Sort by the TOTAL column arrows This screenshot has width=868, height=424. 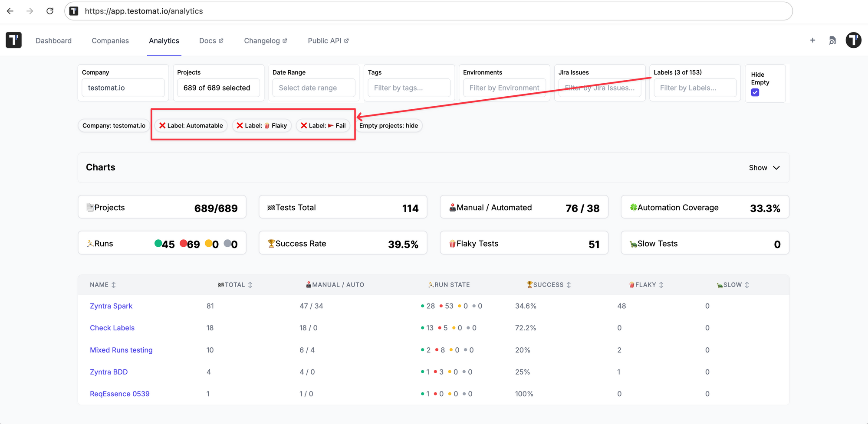tap(250, 285)
